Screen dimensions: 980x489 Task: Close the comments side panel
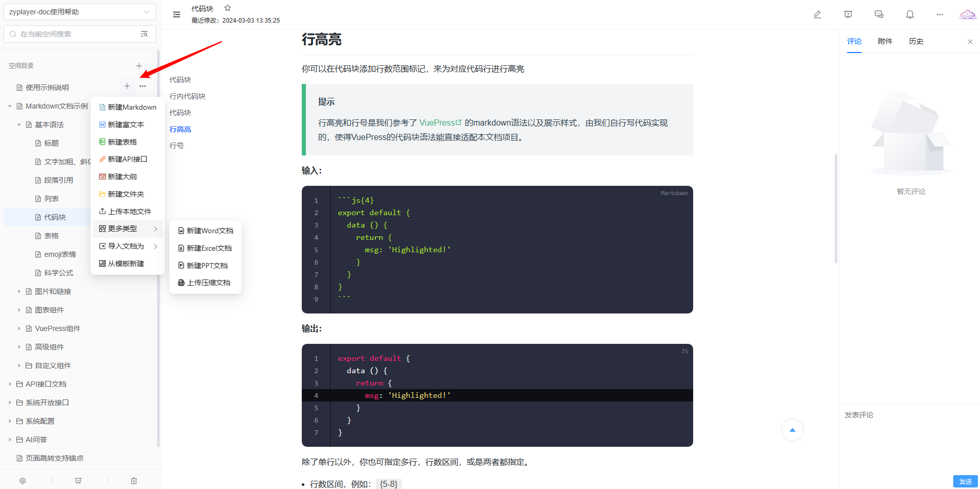click(970, 42)
